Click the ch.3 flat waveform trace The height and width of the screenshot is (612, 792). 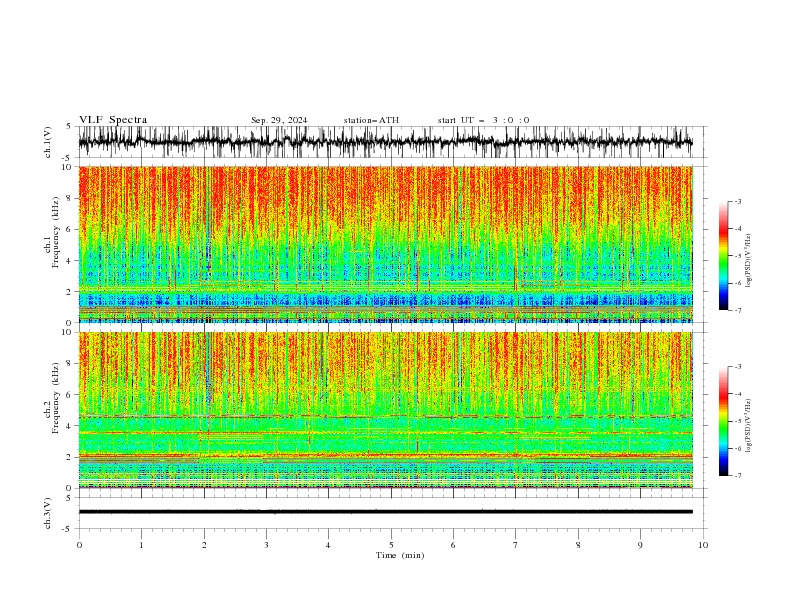point(386,512)
